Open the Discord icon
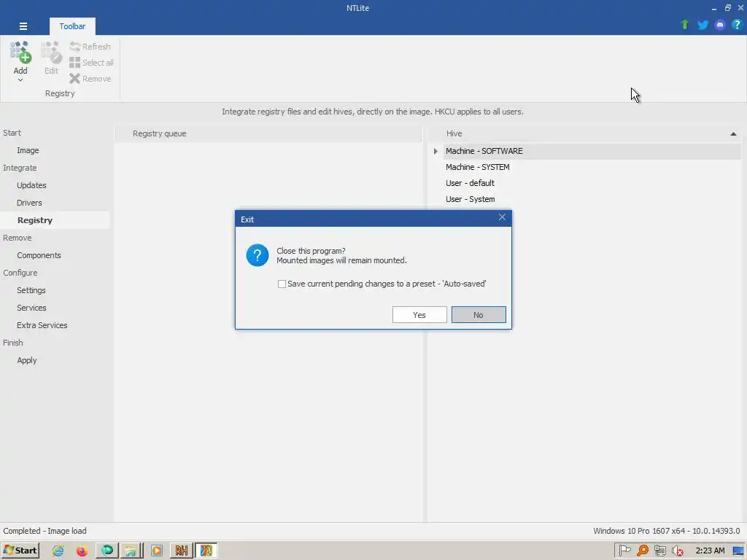The image size is (747, 560). point(720,25)
